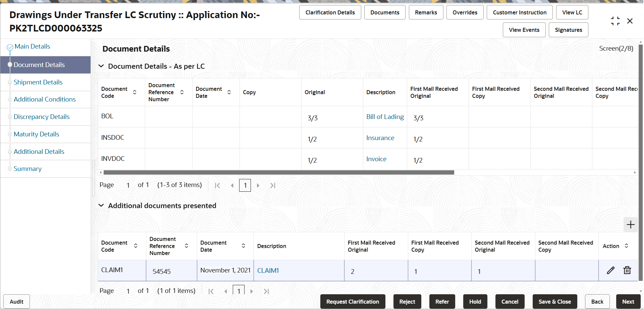The image size is (644, 309).
Task: Click the fullscreen expand icon in the header
Action: click(x=615, y=20)
